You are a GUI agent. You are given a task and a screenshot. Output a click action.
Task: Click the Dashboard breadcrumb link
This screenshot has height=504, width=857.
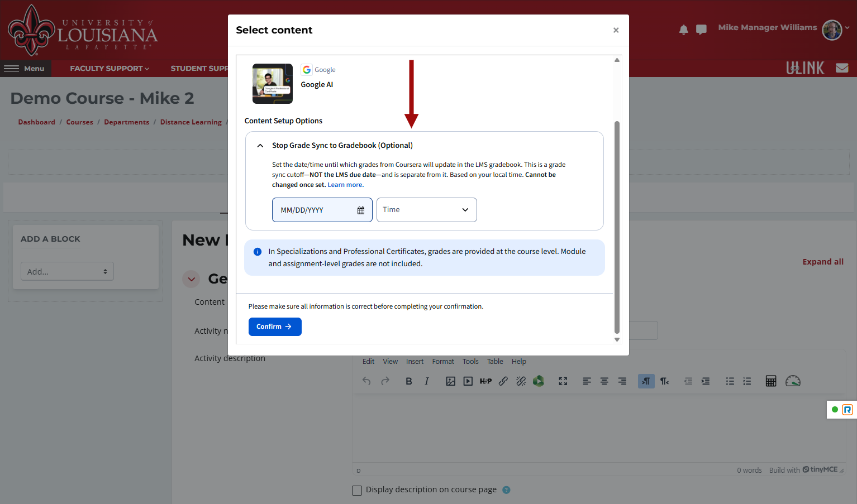(37, 122)
